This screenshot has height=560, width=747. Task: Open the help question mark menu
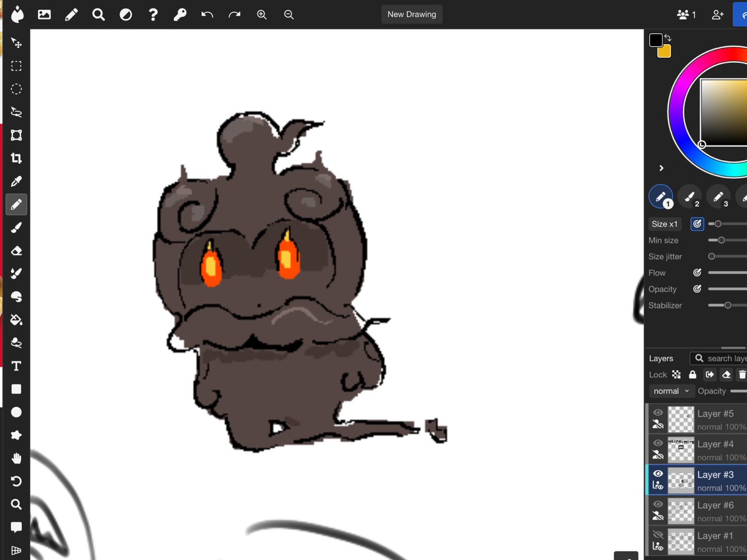pos(153,14)
